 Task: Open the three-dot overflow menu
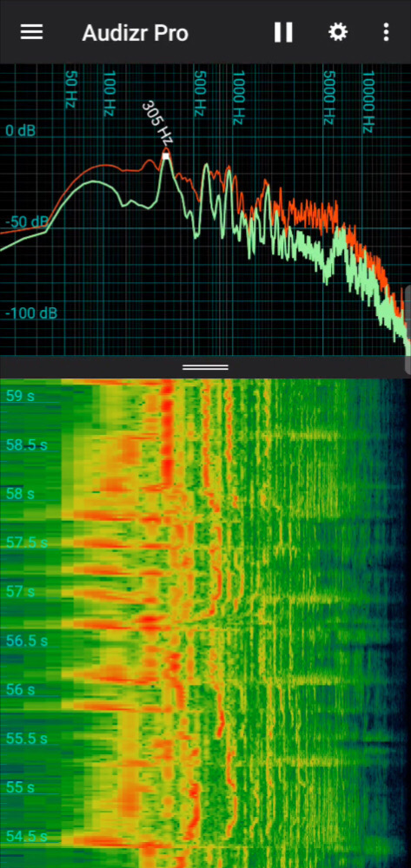click(x=386, y=32)
